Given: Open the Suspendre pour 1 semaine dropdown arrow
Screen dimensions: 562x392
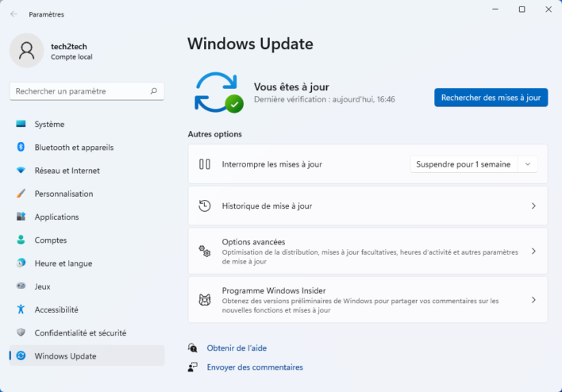Looking at the screenshot, I should (527, 164).
